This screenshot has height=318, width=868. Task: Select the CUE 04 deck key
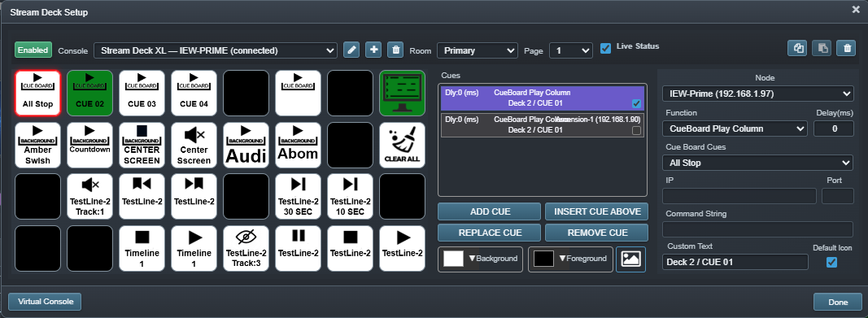click(x=194, y=93)
